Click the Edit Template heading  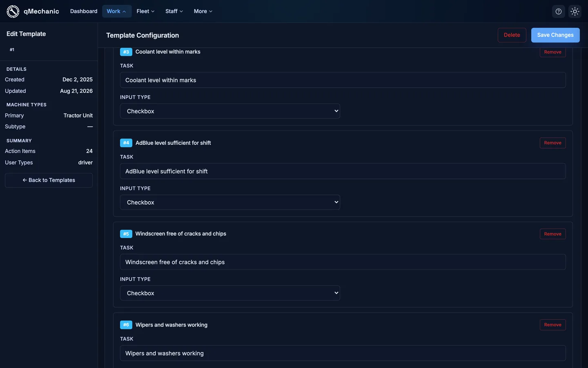tap(26, 34)
